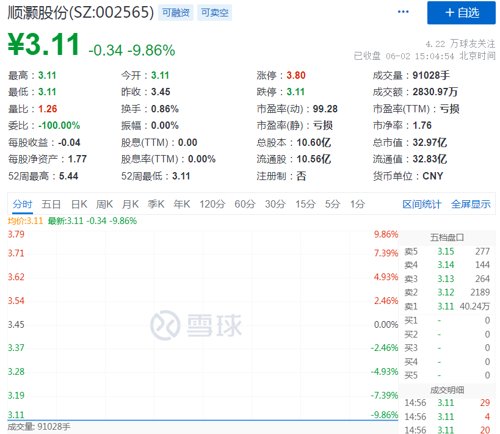Open the three-dot more options menu
The width and height of the screenshot is (500, 434).
point(403,12)
